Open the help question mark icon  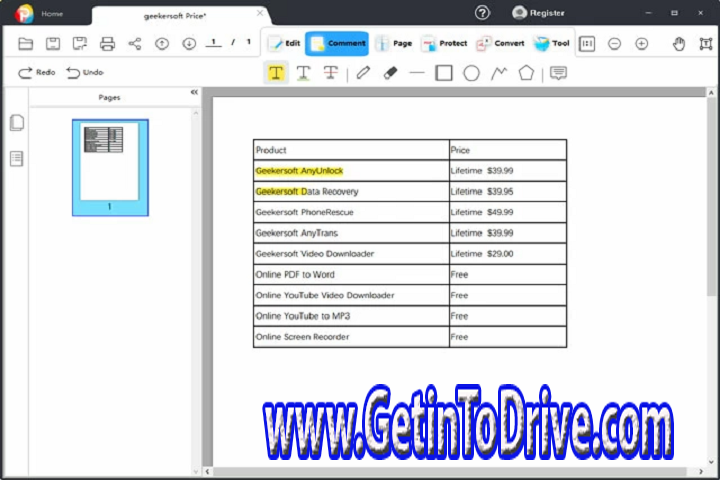click(x=482, y=13)
